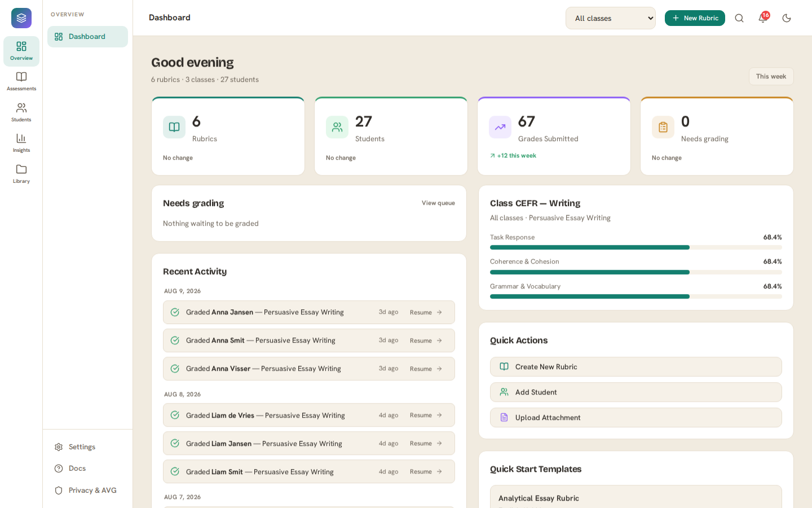Click Create New Rubric quick action

coord(636,367)
